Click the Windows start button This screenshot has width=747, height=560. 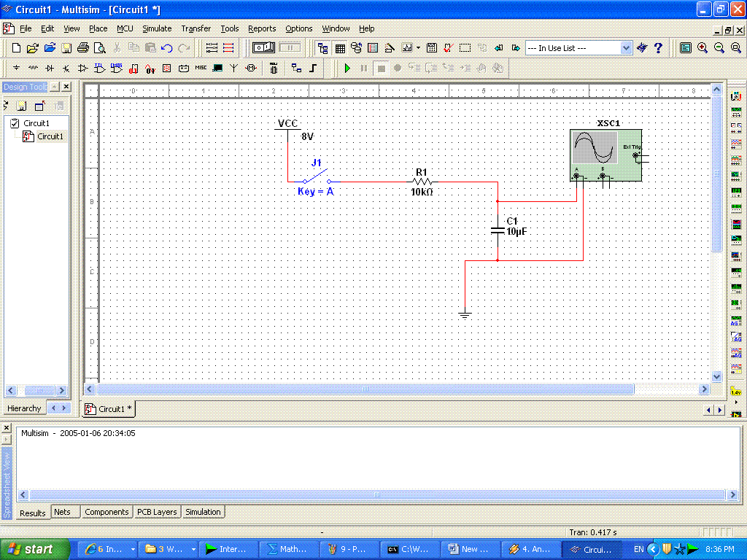[35, 549]
